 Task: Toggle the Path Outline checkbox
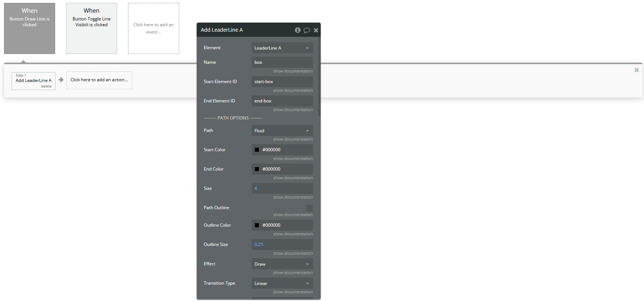tap(310, 208)
